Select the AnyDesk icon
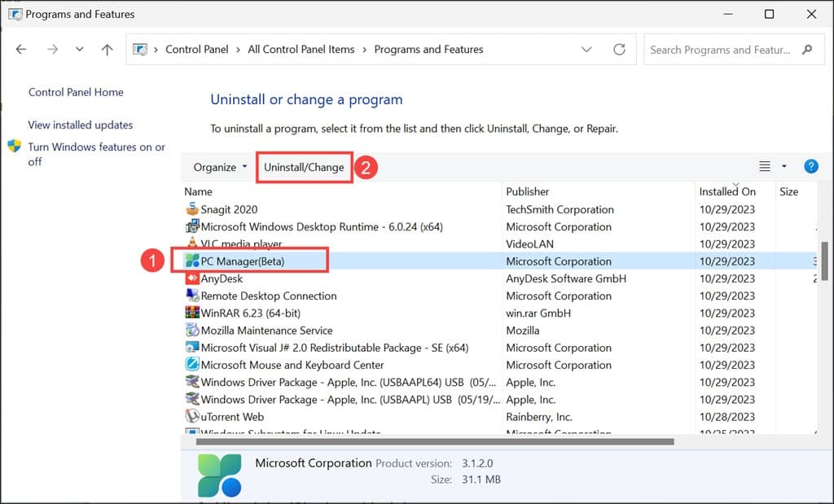Image resolution: width=834 pixels, height=504 pixels. 192,278
